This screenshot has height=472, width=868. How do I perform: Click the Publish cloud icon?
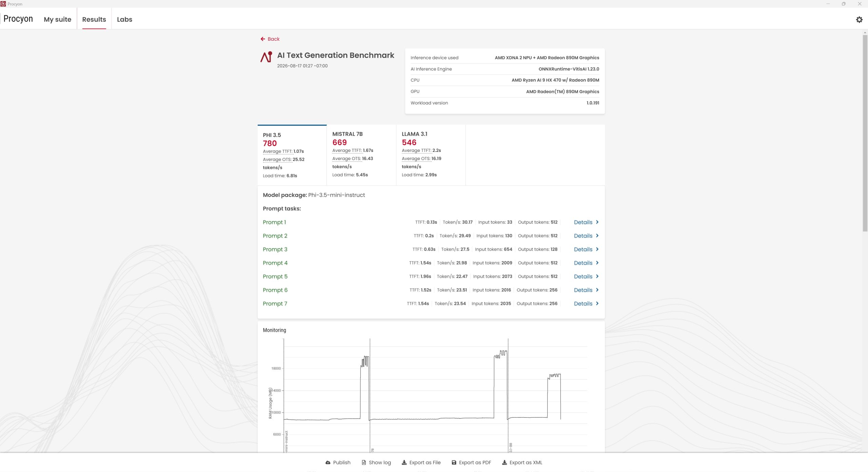tap(328, 463)
